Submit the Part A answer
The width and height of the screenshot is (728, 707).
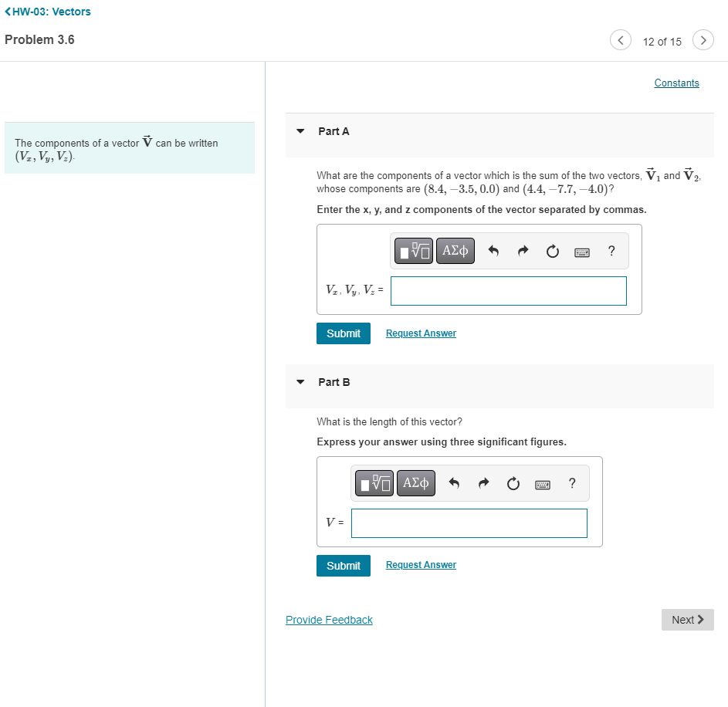pyautogui.click(x=344, y=333)
